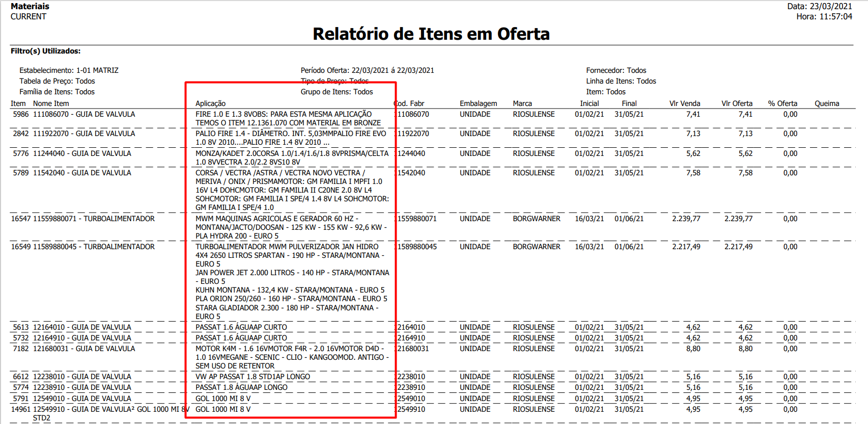Click the "Aplicação" column header
Viewport: 868px width, 424px height.
(210, 103)
